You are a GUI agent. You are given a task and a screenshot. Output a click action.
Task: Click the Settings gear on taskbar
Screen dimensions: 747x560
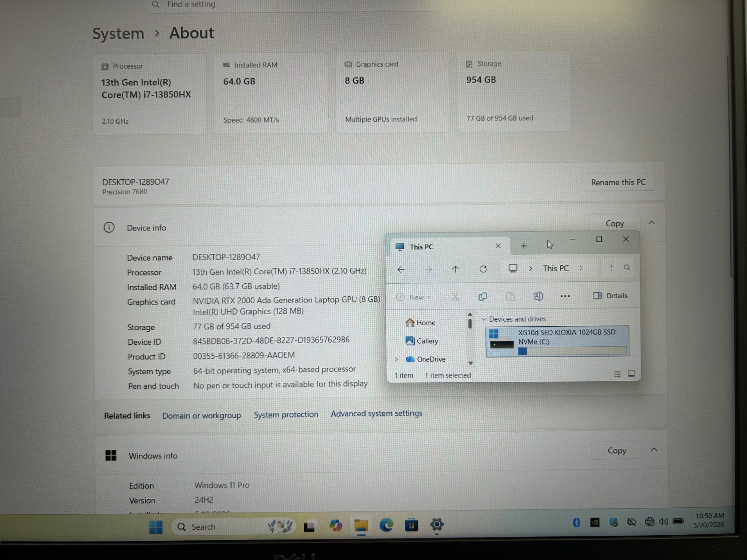click(437, 525)
